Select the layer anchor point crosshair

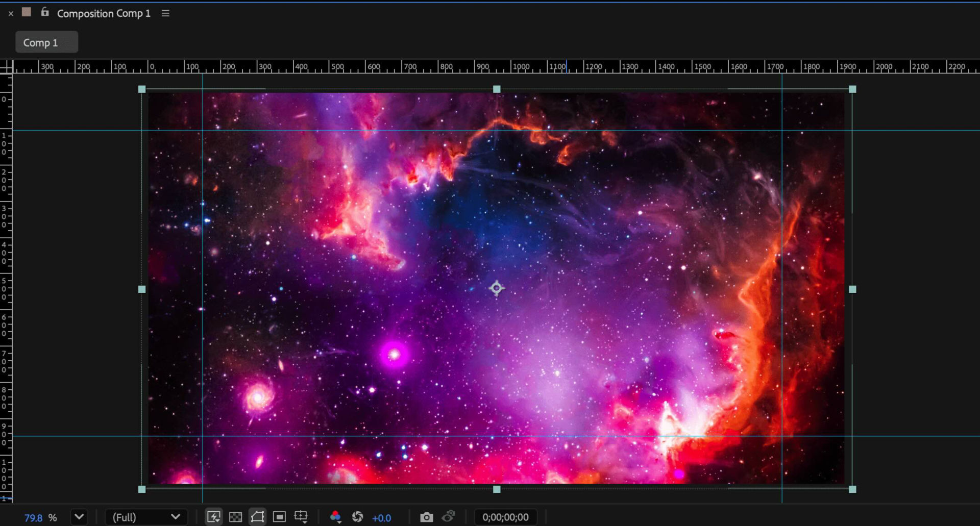tap(497, 288)
